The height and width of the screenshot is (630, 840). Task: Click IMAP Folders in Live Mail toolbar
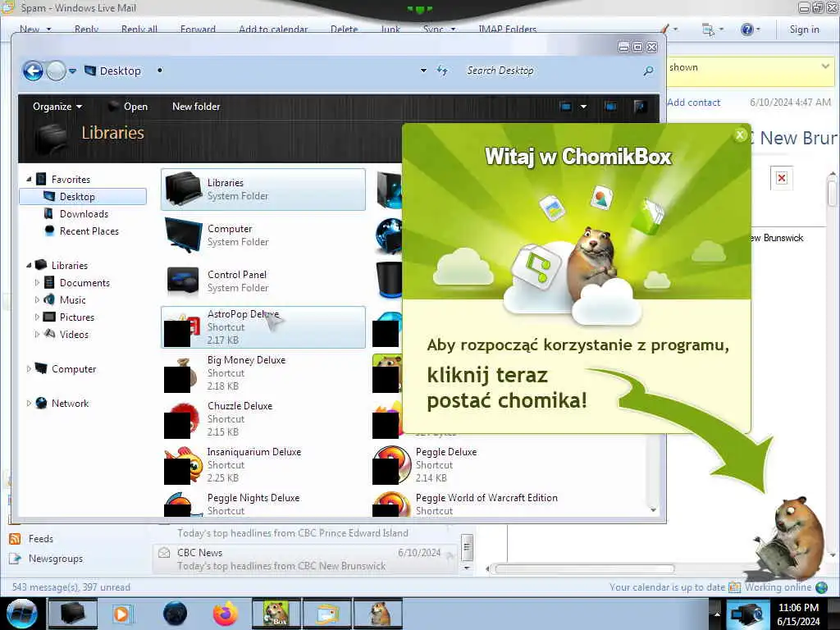pos(507,29)
